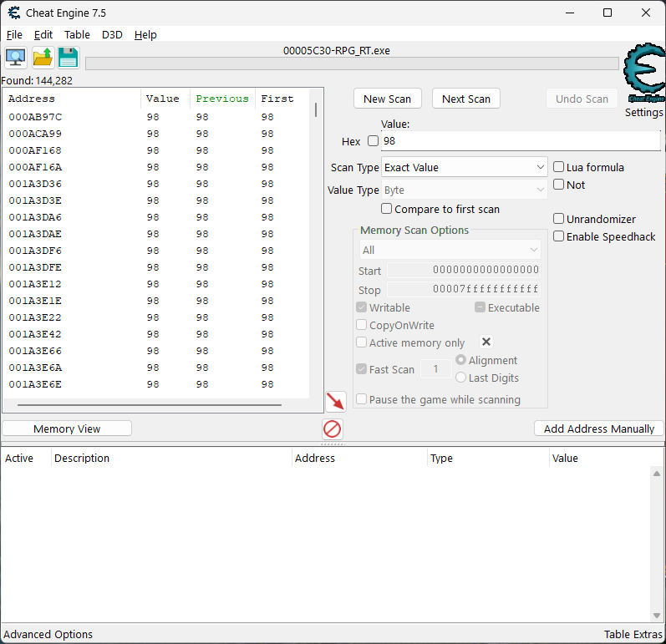Open the Help menu

click(x=145, y=35)
